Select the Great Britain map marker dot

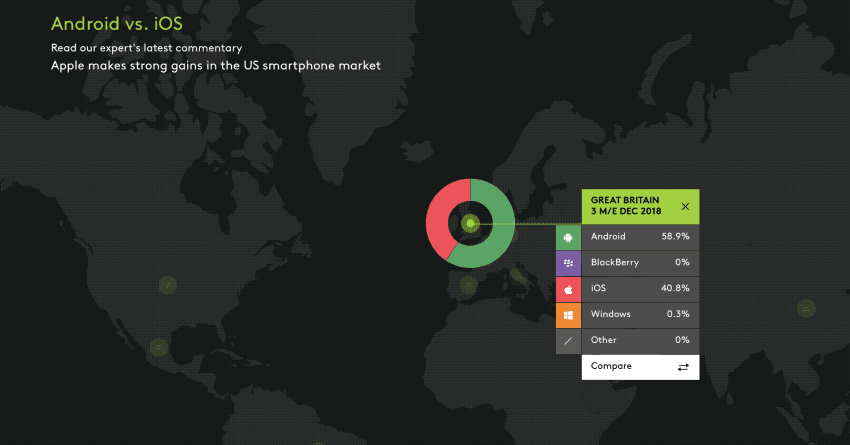click(470, 223)
